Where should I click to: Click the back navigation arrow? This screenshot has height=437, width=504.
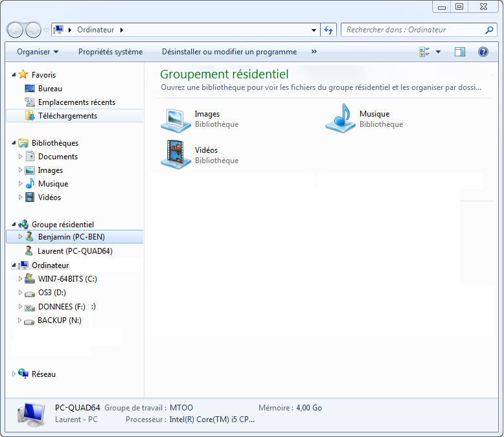click(x=16, y=30)
